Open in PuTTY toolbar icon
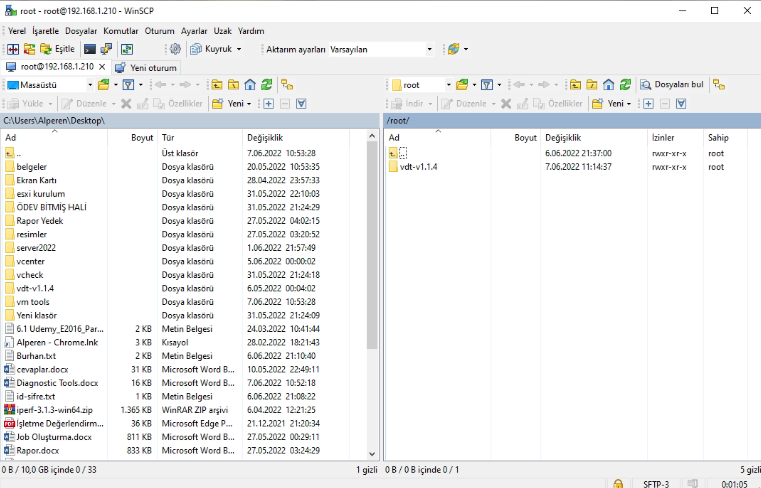The image size is (761, 488). coord(106,49)
